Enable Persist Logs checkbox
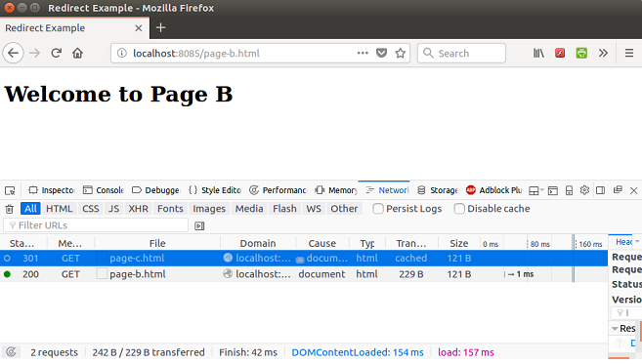 [x=378, y=209]
